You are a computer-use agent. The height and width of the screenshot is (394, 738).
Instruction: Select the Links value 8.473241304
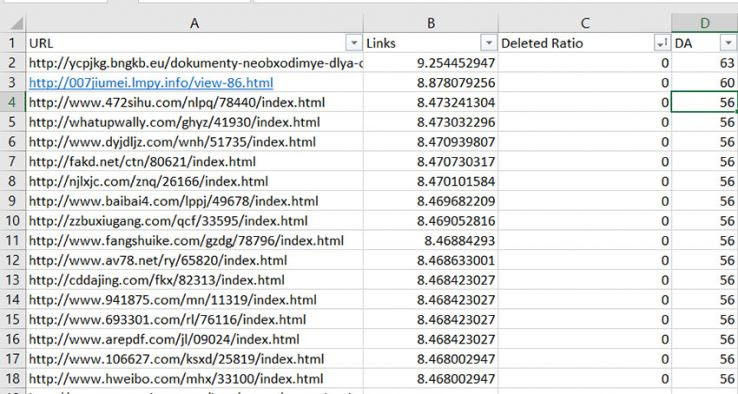tap(431, 103)
